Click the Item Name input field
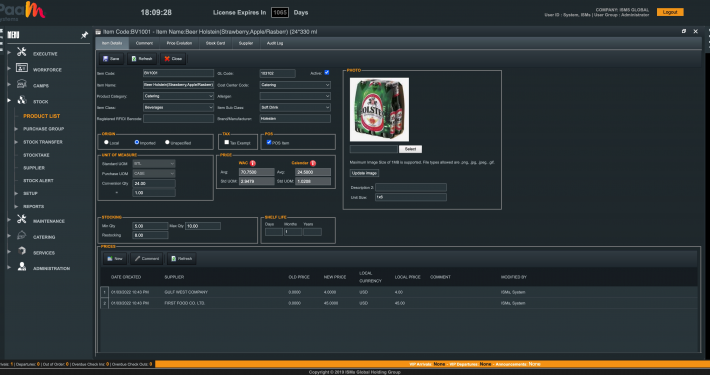The image size is (710, 375). pyautogui.click(x=178, y=85)
